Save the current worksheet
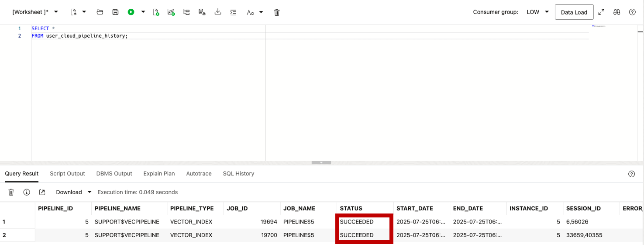This screenshot has height=245, width=644. 115,12
